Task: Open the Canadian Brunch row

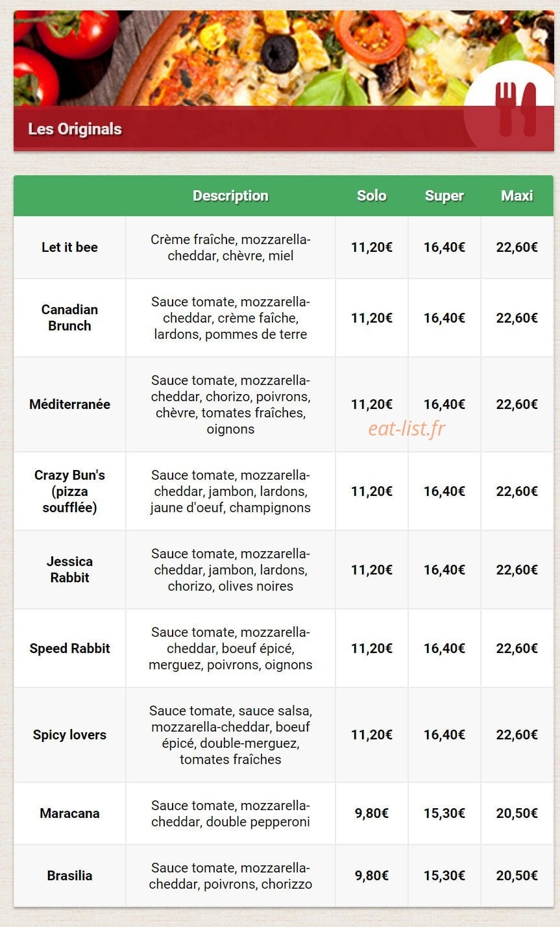Action: 284,318
